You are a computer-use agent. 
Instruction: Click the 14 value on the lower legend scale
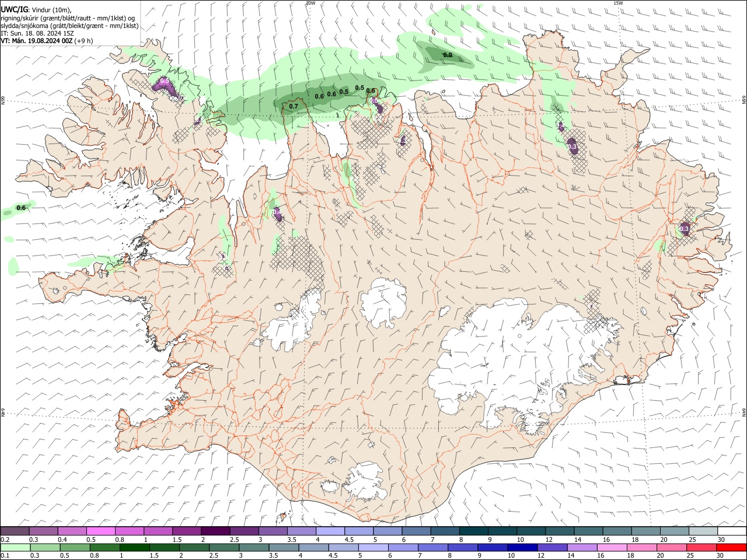(x=571, y=555)
